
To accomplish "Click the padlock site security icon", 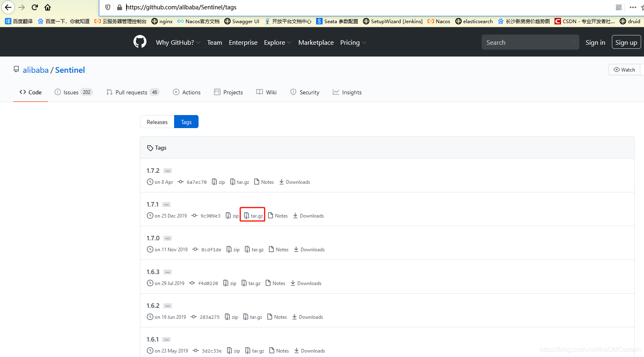I will [120, 7].
